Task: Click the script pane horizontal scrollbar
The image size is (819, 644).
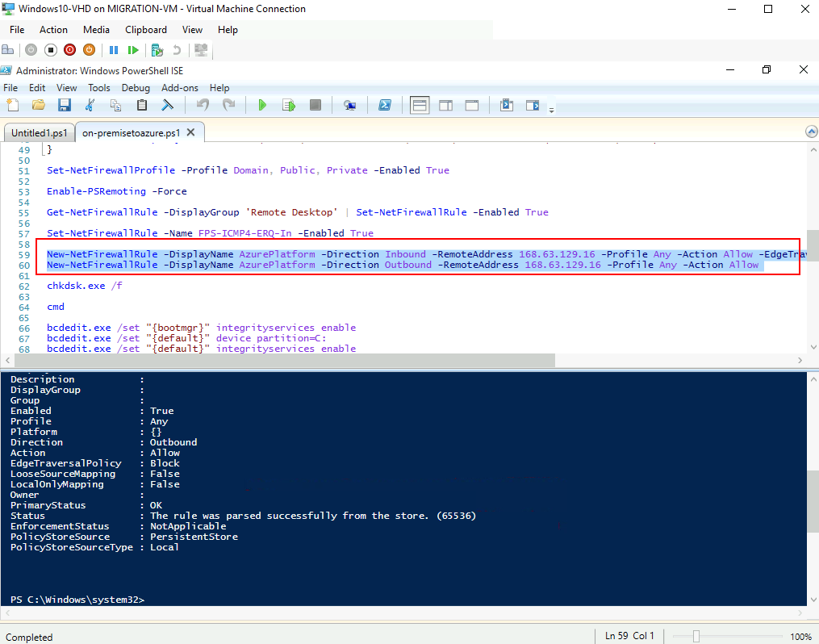Action: [284, 360]
